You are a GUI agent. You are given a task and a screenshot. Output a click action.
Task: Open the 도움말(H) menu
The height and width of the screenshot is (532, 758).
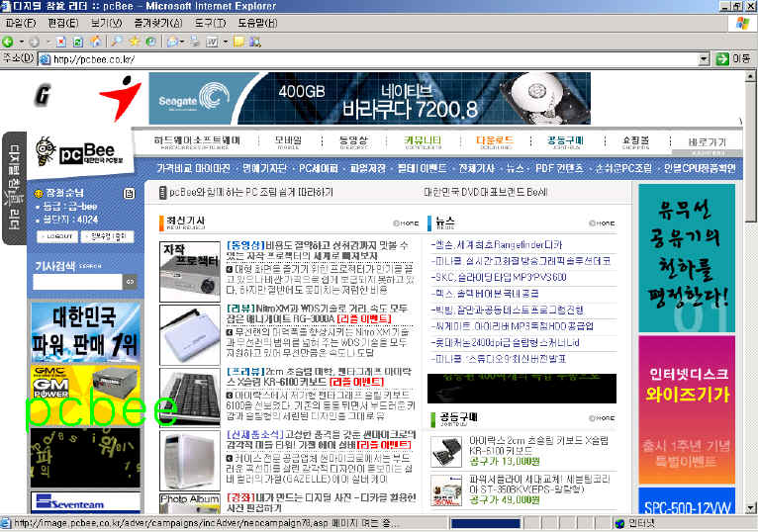[x=257, y=23]
